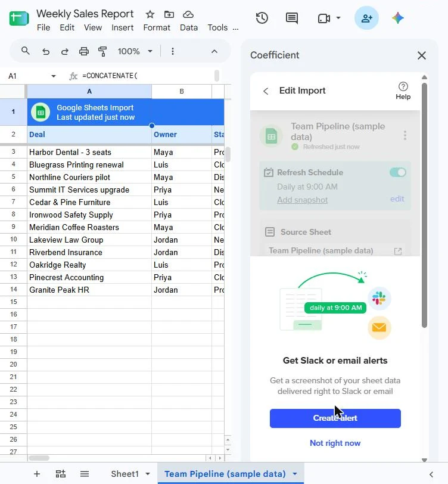Click the horizontal sheet scrollbar thumb
The width and height of the screenshot is (448, 484).
pos(39,458)
